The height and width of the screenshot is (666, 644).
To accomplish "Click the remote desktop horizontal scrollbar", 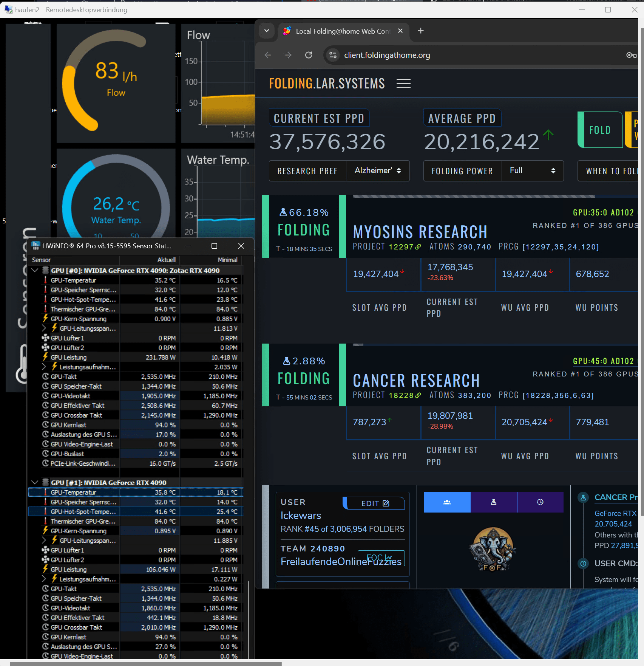I will 145,664.
